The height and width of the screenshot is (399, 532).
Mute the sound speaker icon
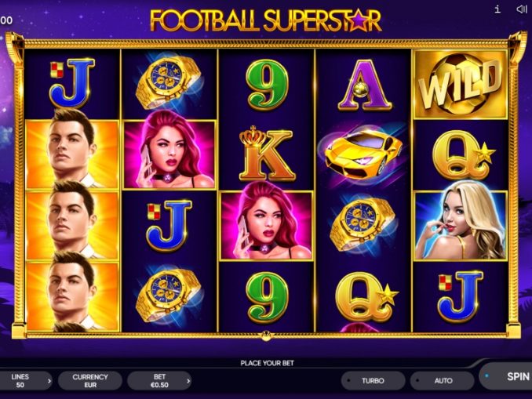pos(521,9)
